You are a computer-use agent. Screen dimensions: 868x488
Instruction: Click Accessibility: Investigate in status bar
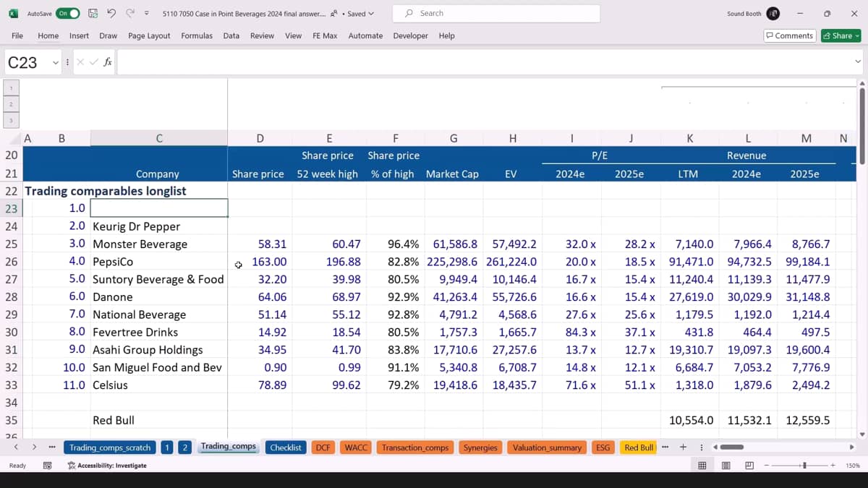pyautogui.click(x=107, y=466)
